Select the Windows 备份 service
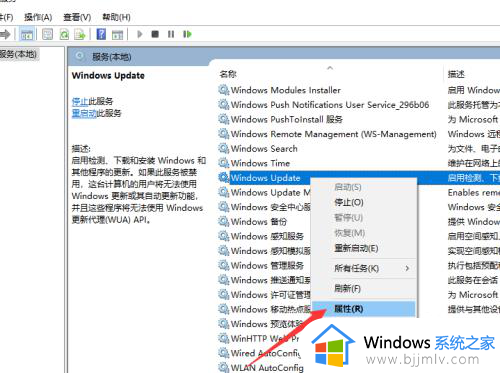The width and height of the screenshot is (500, 373). pos(259,222)
